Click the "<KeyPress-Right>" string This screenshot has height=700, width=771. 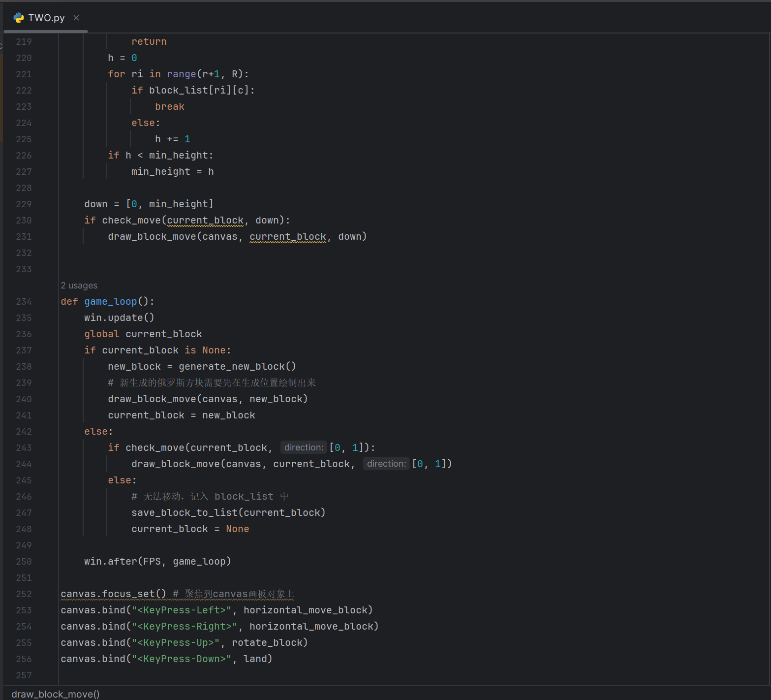coord(185,627)
